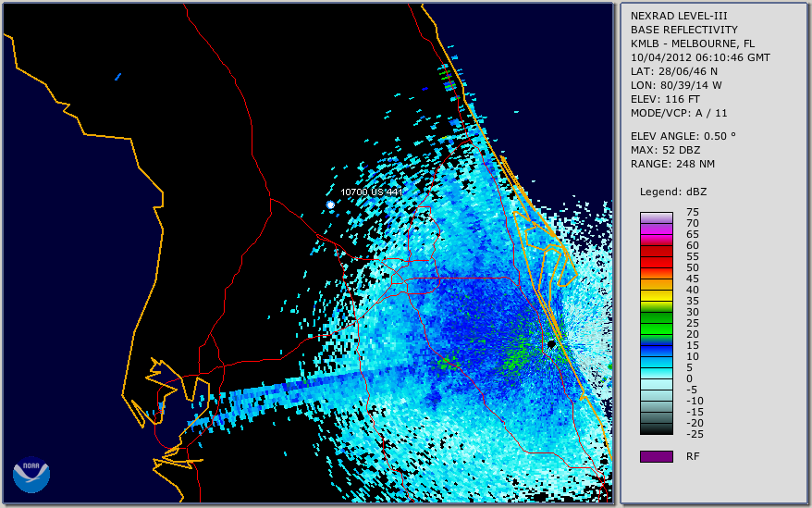
Task: Click the 50 legend value
Action: click(693, 267)
